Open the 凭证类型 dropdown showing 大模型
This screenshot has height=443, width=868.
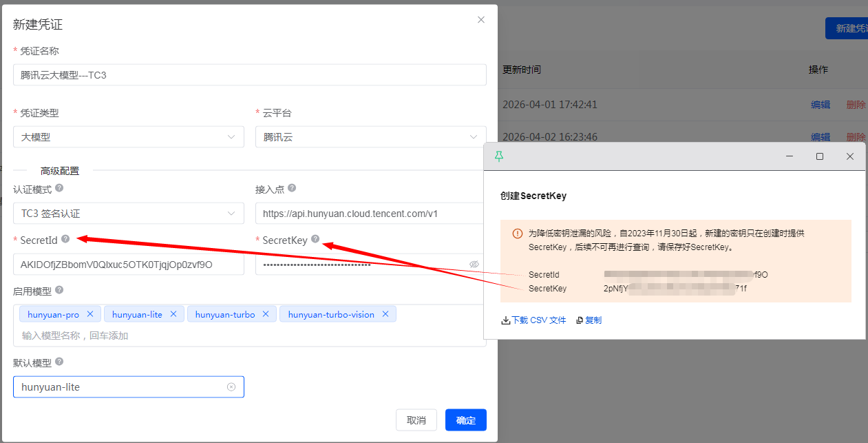pos(129,137)
